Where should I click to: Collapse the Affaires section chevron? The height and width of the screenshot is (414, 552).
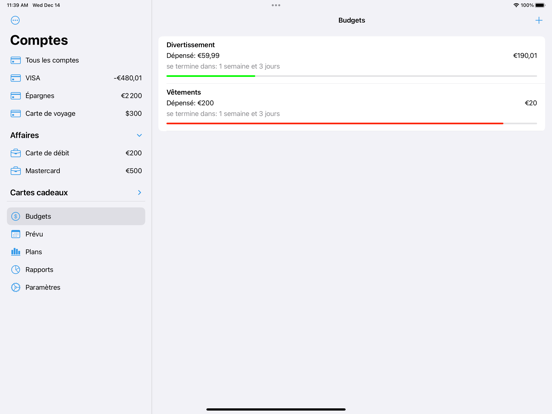[139, 135]
